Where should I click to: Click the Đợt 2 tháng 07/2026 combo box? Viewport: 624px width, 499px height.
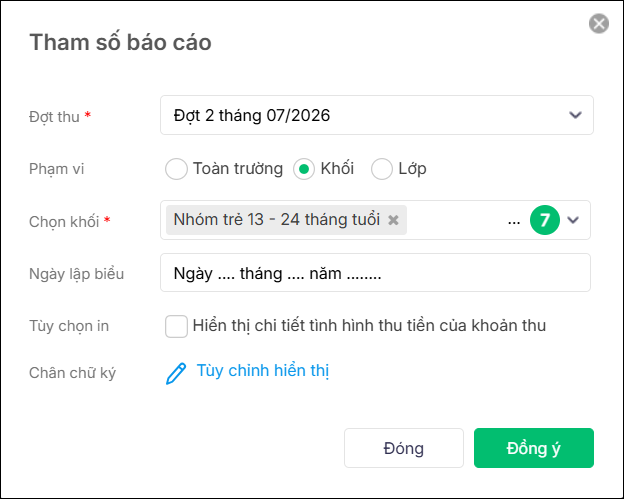coord(376,115)
